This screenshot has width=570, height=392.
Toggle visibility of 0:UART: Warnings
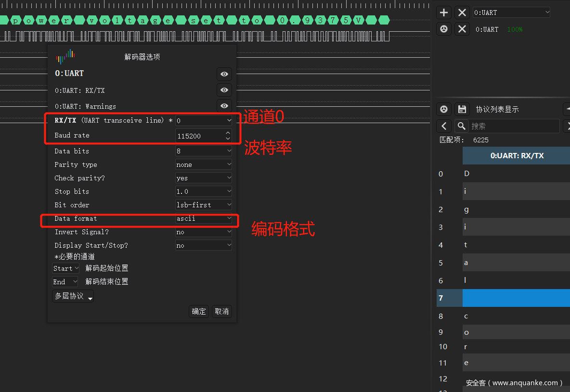[224, 106]
